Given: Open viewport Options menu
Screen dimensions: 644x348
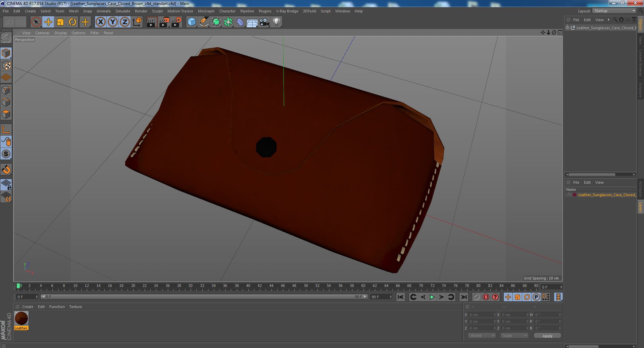Looking at the screenshot, I should 78,33.
